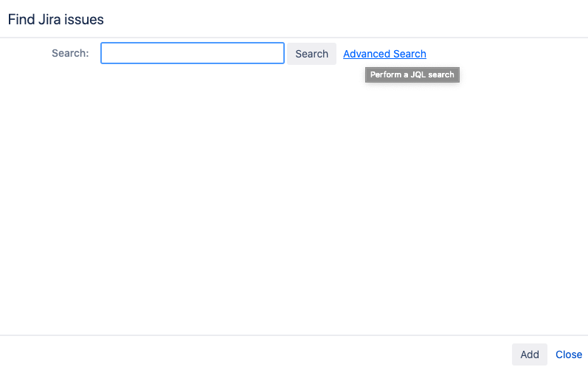This screenshot has height=367, width=588.
Task: Open the Advanced Search link
Action: (x=384, y=54)
